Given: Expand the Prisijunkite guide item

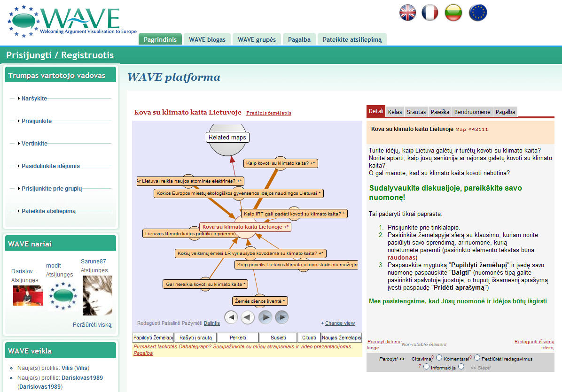Looking at the screenshot, I should click(x=37, y=121).
